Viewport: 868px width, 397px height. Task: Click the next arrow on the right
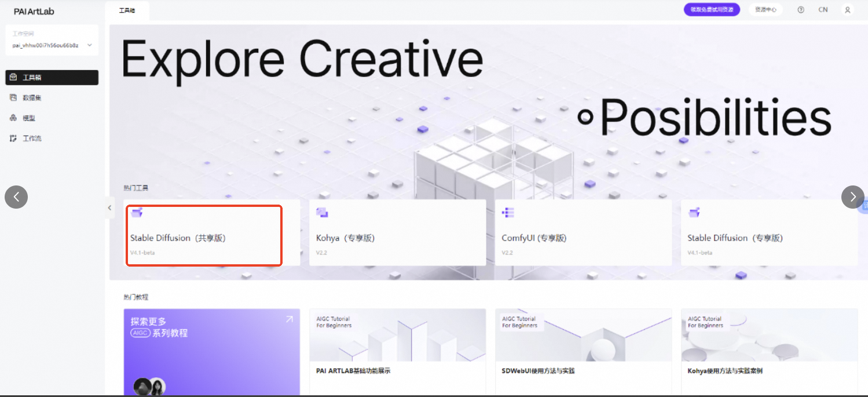tap(853, 197)
